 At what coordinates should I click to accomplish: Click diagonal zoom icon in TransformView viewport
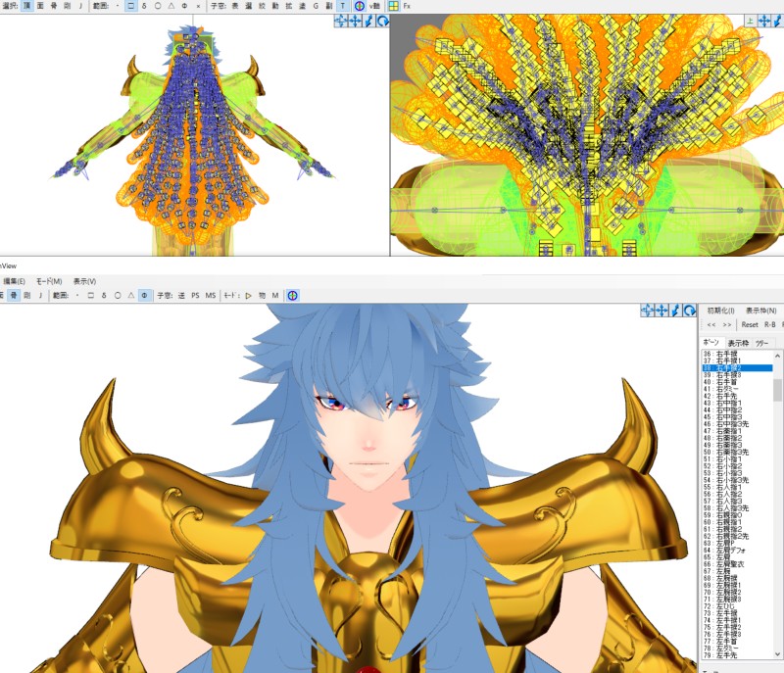point(675,311)
